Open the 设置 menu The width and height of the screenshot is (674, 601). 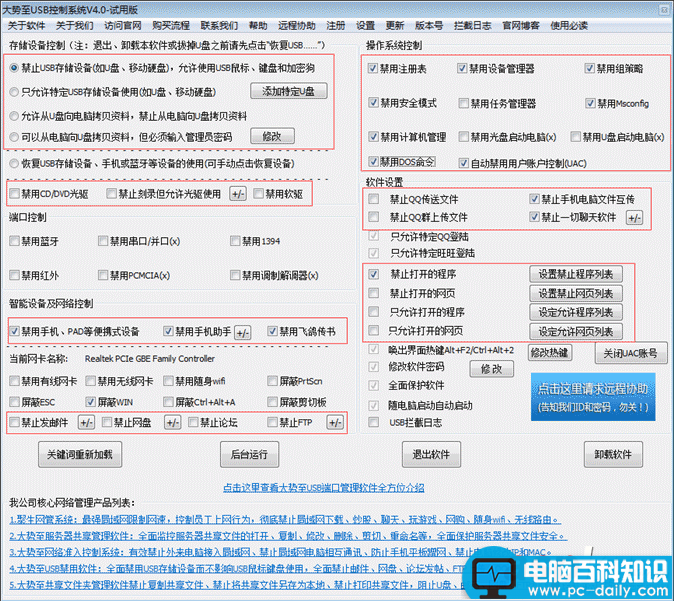[x=365, y=26]
